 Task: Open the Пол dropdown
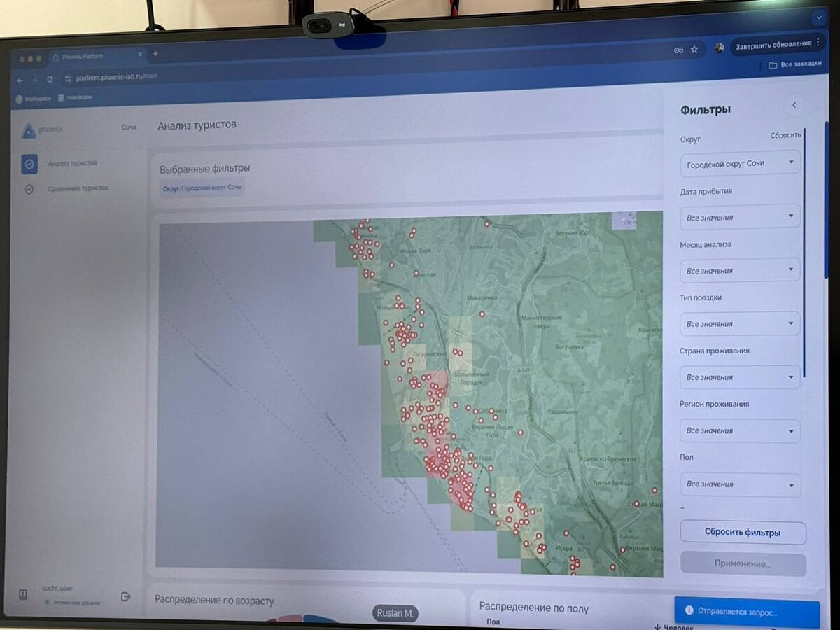click(x=740, y=484)
